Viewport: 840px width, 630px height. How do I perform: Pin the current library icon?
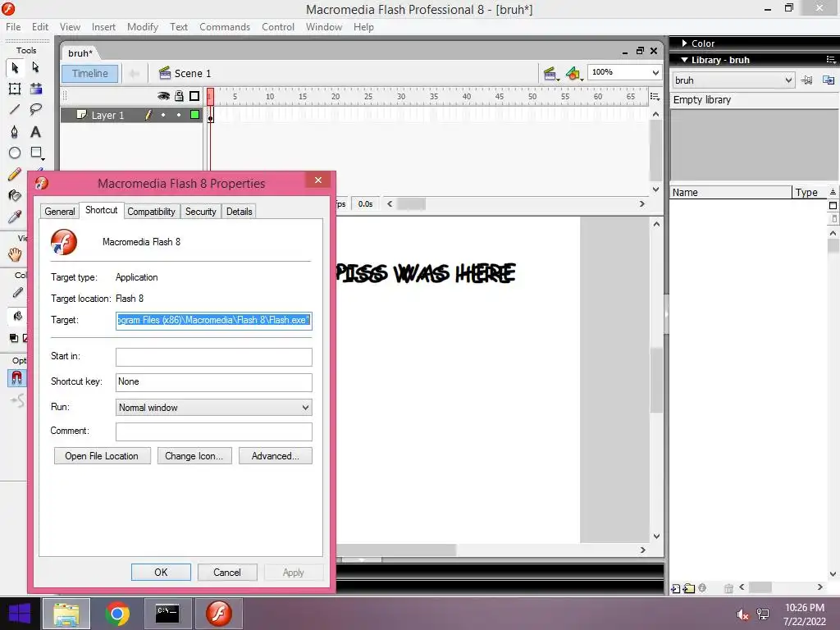click(x=807, y=80)
